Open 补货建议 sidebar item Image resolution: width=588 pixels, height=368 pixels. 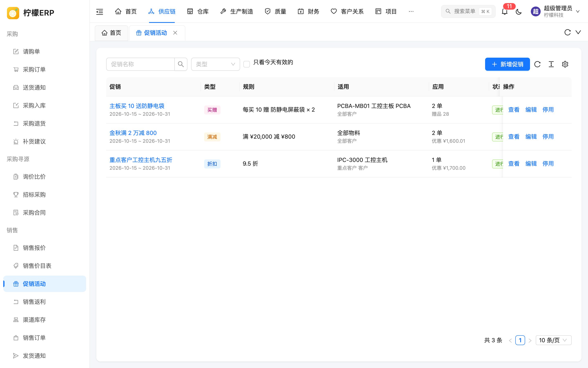(45, 142)
